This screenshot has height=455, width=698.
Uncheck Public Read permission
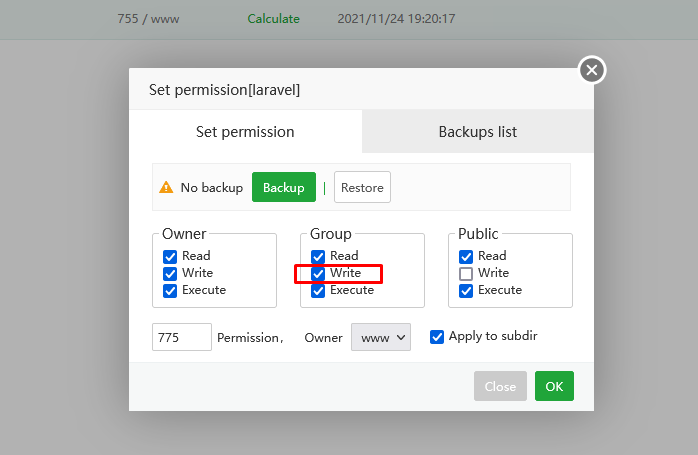coord(466,256)
